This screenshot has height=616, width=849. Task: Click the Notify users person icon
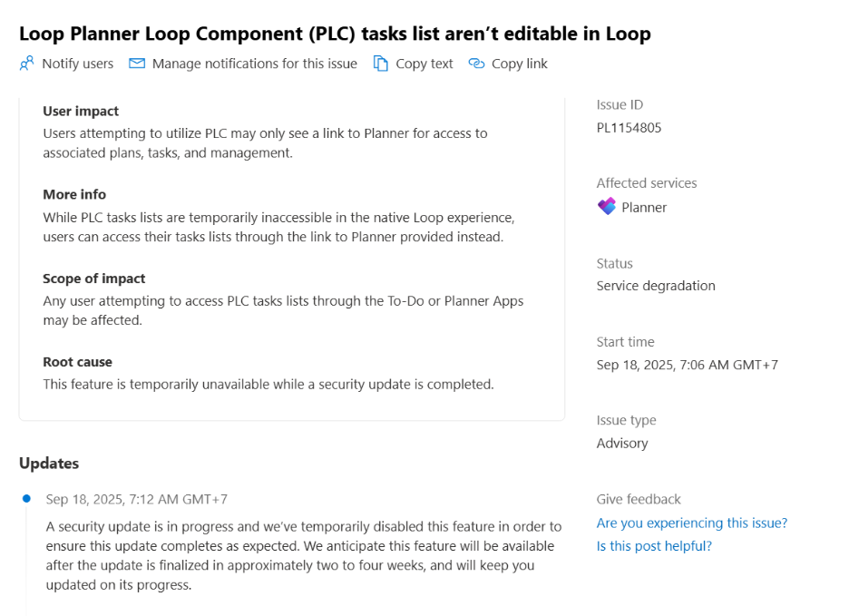pos(26,64)
